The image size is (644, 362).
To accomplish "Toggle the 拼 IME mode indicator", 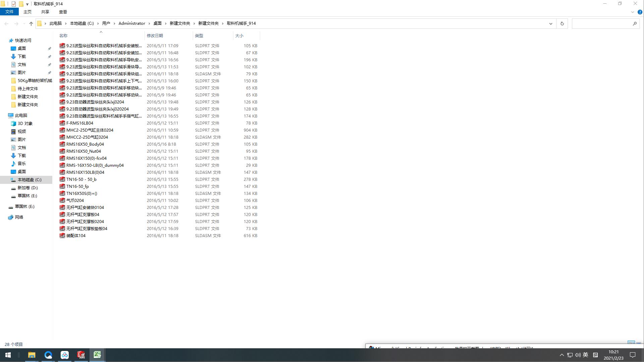I will click(x=595, y=355).
